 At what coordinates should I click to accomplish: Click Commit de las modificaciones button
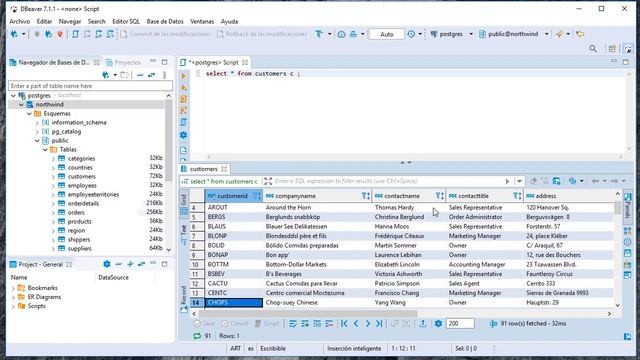[166, 34]
